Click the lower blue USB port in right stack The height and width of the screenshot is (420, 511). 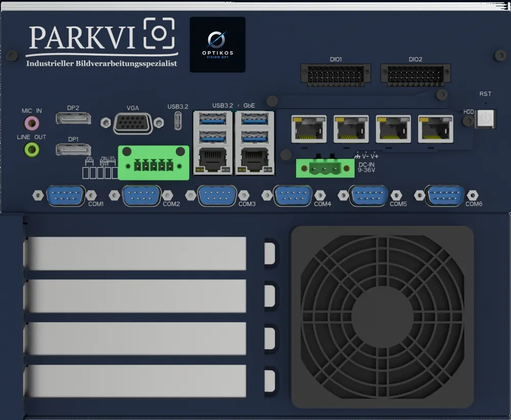[x=255, y=137]
